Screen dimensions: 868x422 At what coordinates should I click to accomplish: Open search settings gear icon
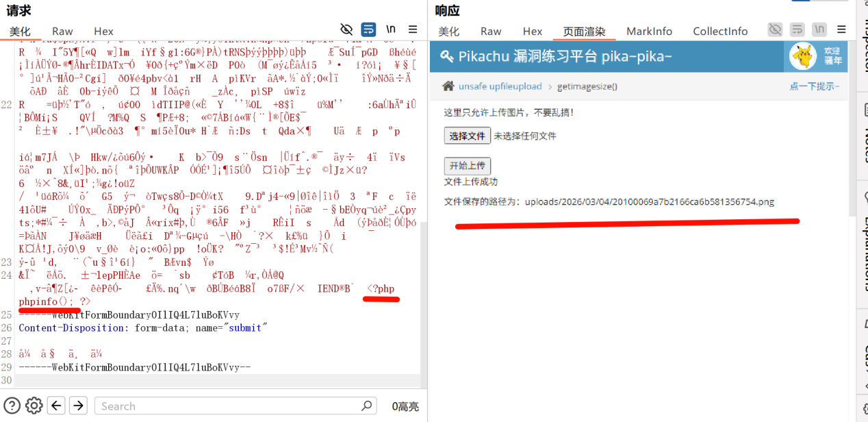pyautogui.click(x=34, y=406)
